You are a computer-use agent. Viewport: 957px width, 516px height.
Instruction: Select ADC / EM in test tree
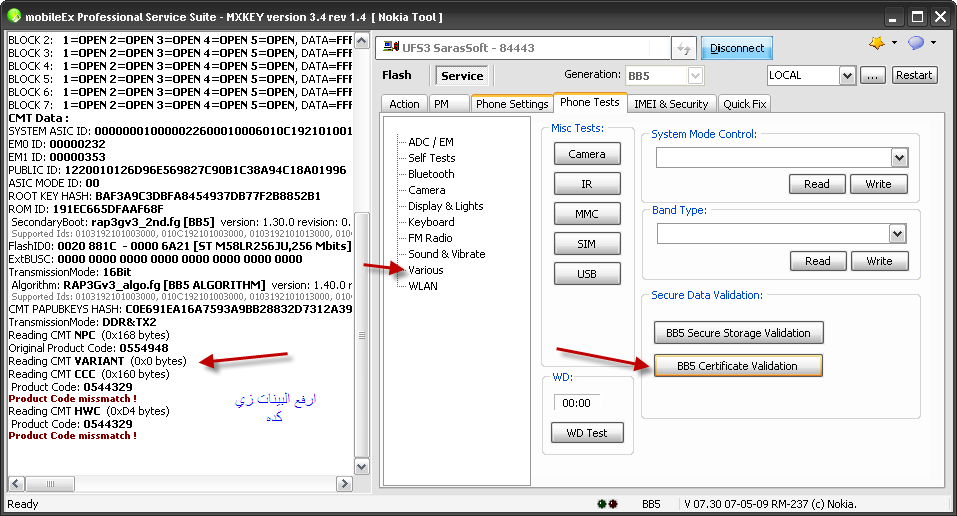tap(431, 142)
